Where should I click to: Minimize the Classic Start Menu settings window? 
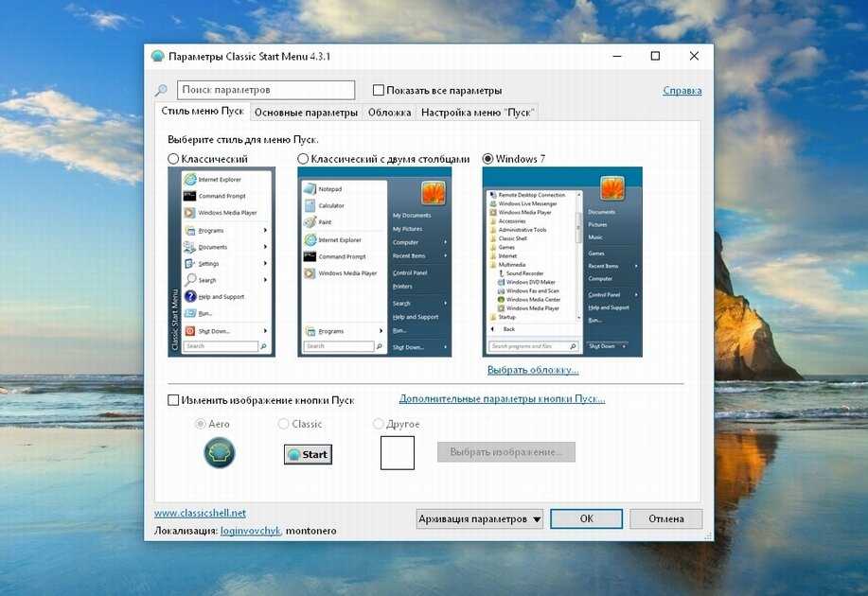coord(617,56)
